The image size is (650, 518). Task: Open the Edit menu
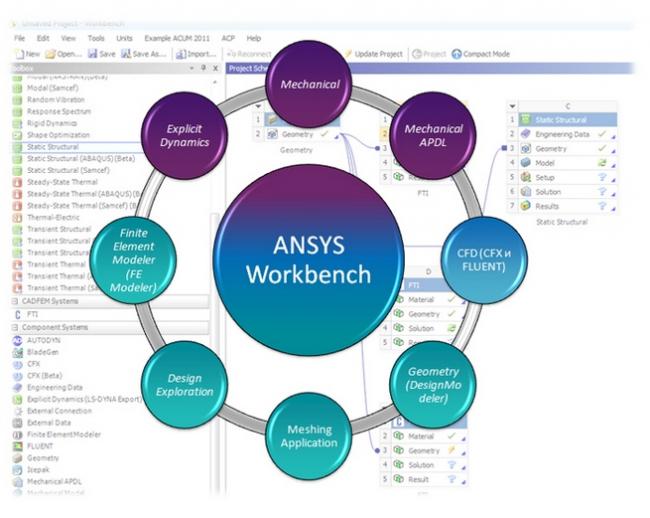[43, 38]
